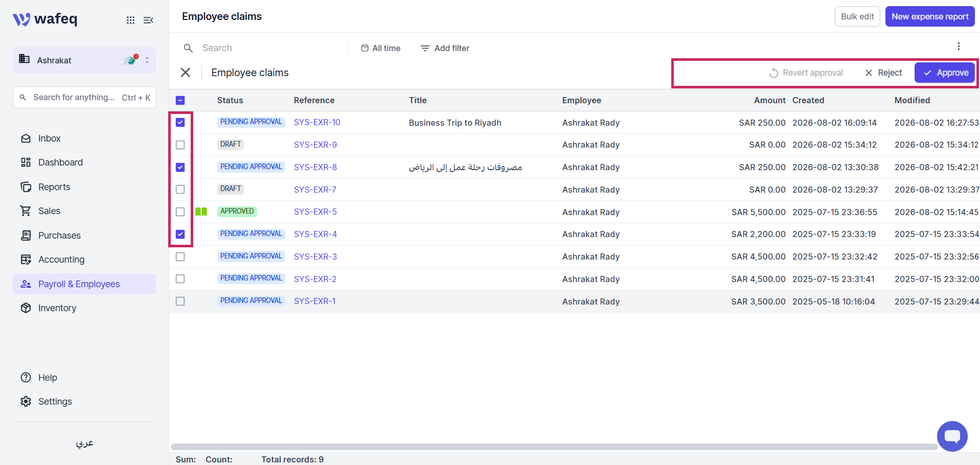The height and width of the screenshot is (465, 980).
Task: Open Inbox in the sidebar
Action: 84,138
